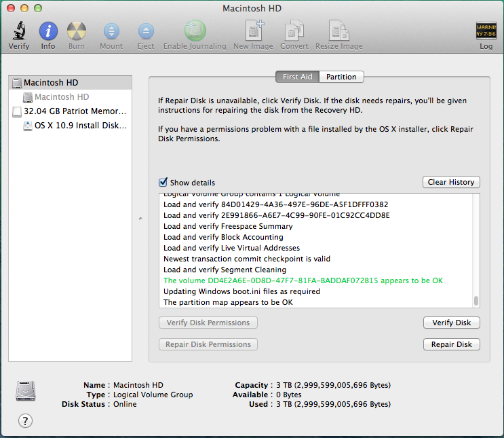Switch to the Partition tab

coord(341,77)
